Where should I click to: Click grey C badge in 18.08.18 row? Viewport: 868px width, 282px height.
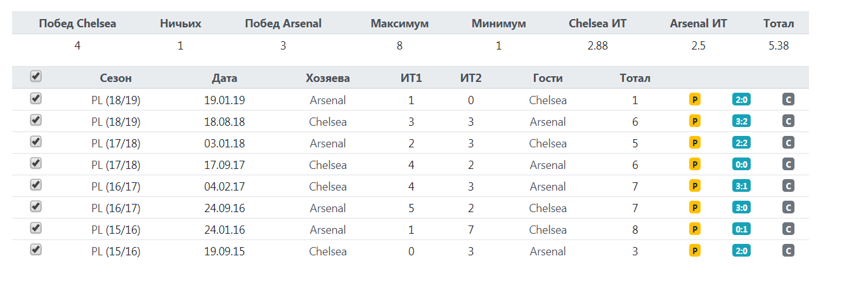click(x=788, y=121)
